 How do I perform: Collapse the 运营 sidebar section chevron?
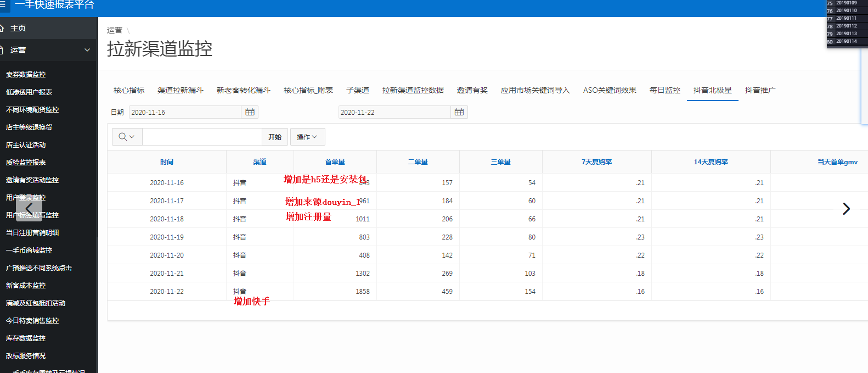[87, 50]
